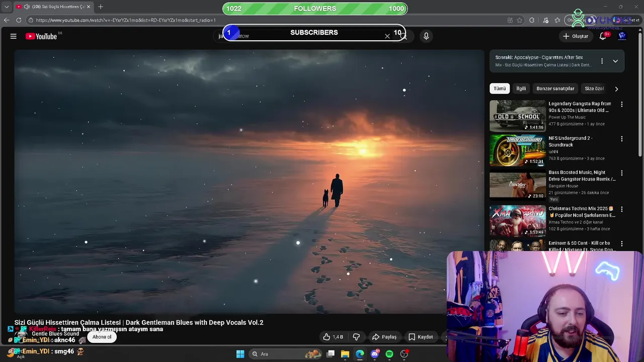The image size is (644, 362).
Task: Open the playlist panel three-dot menu
Action: [602, 61]
